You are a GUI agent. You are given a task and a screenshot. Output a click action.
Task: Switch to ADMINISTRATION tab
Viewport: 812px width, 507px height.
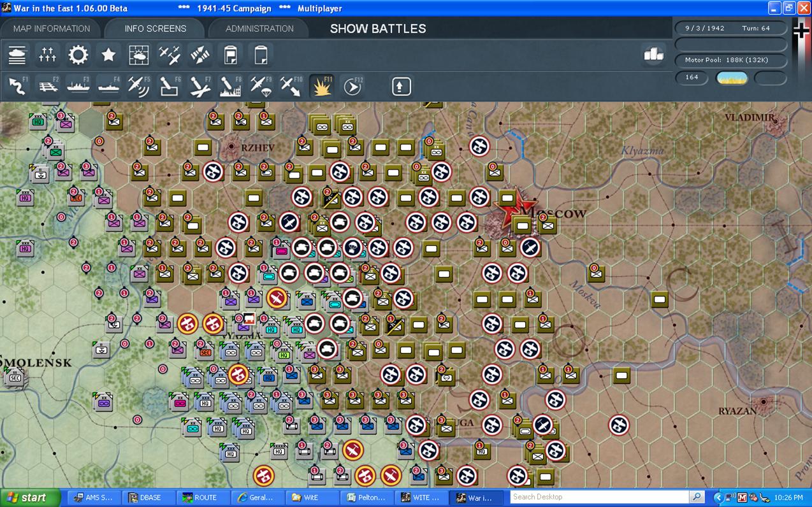point(259,29)
